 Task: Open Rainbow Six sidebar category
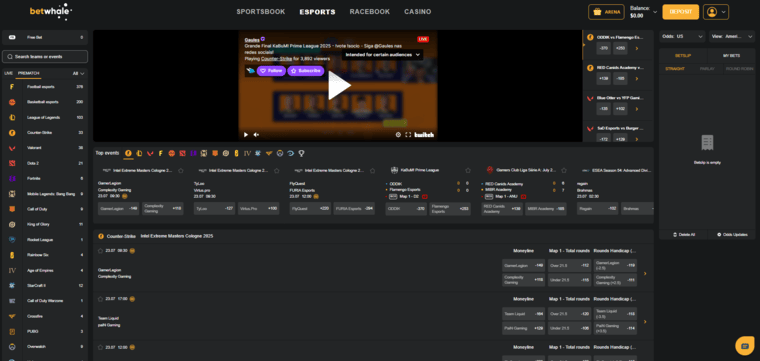(45, 255)
